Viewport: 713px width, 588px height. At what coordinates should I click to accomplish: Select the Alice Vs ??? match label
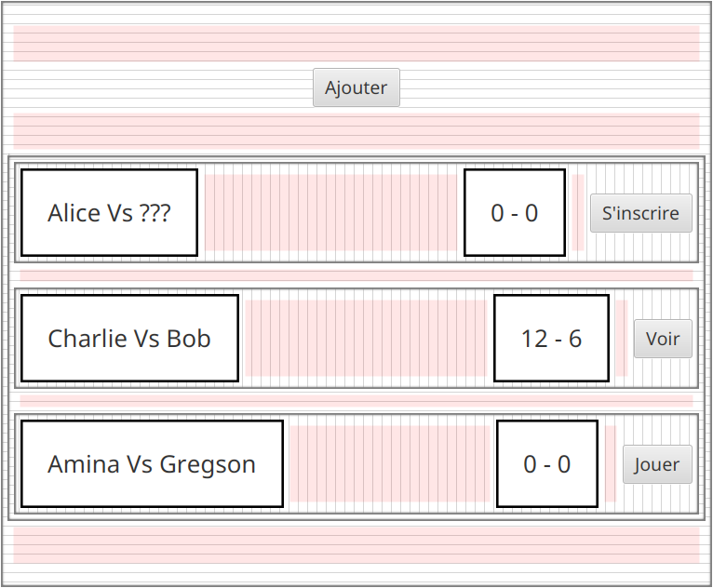[x=109, y=213]
